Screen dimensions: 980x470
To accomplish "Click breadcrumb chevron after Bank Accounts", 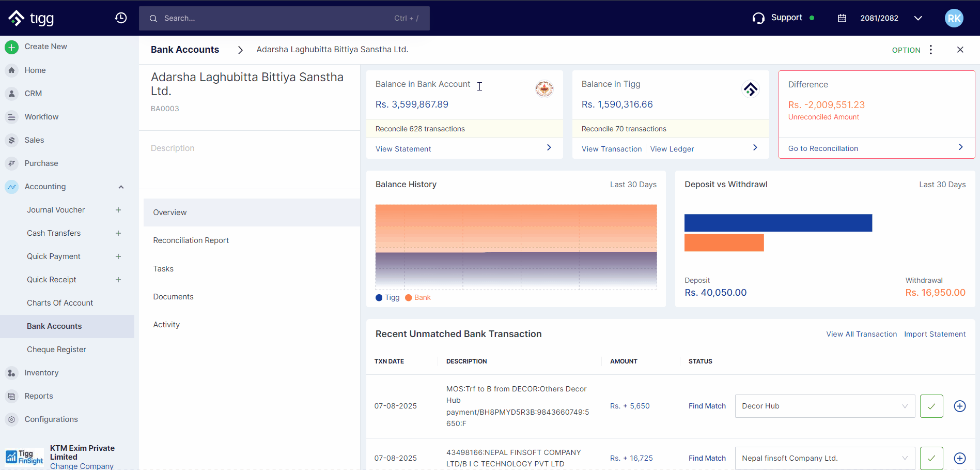I will click(x=240, y=50).
